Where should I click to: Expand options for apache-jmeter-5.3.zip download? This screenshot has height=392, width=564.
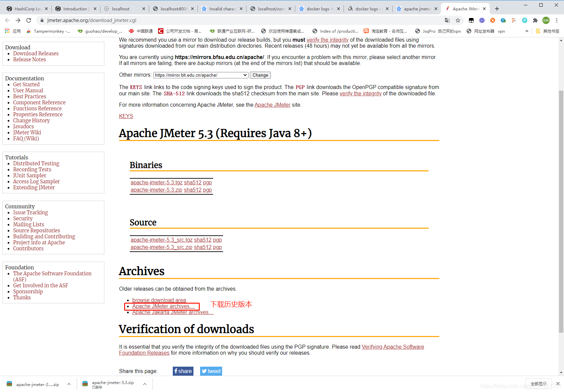coord(145,384)
